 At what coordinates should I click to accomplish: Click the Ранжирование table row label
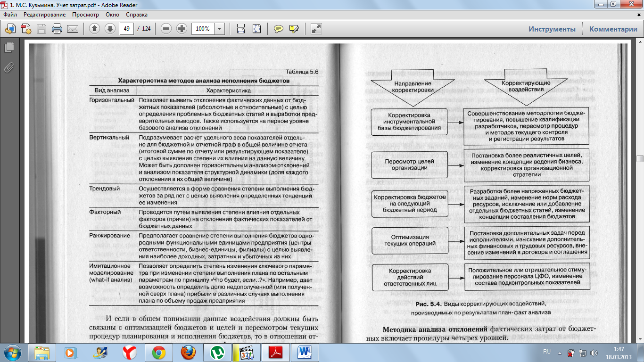110,235
